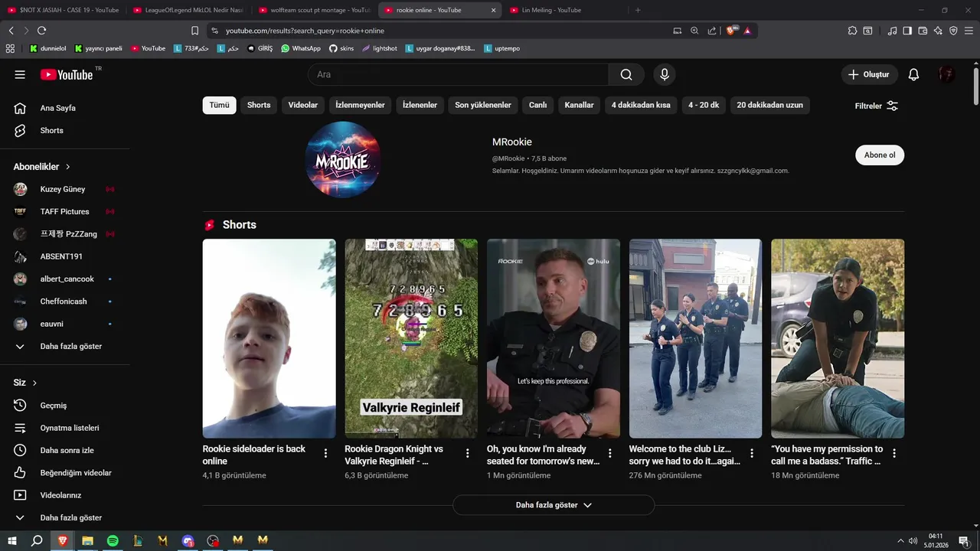The image size is (980, 551).
Task: Open the notifications bell
Action: (913, 74)
